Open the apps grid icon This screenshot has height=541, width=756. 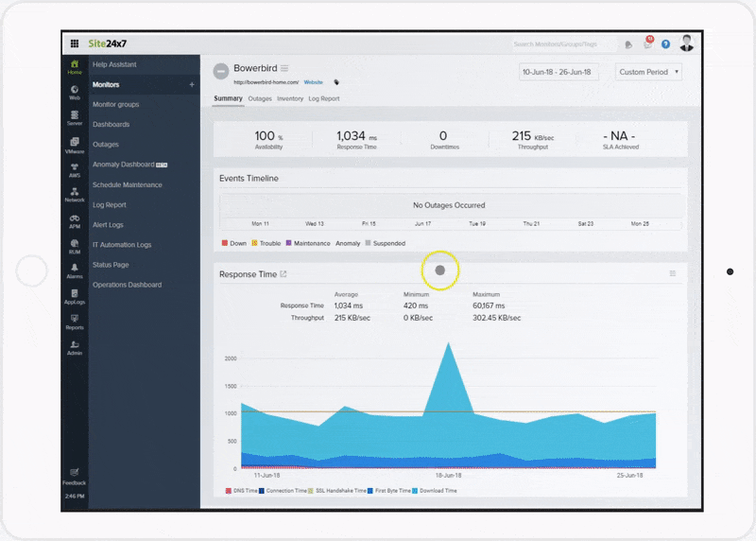[x=75, y=44]
